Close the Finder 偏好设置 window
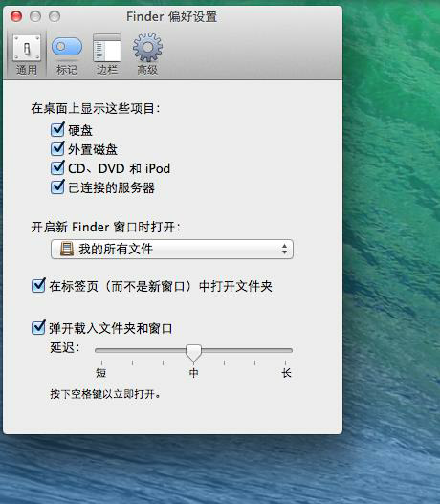The image size is (440, 504). coord(16,16)
